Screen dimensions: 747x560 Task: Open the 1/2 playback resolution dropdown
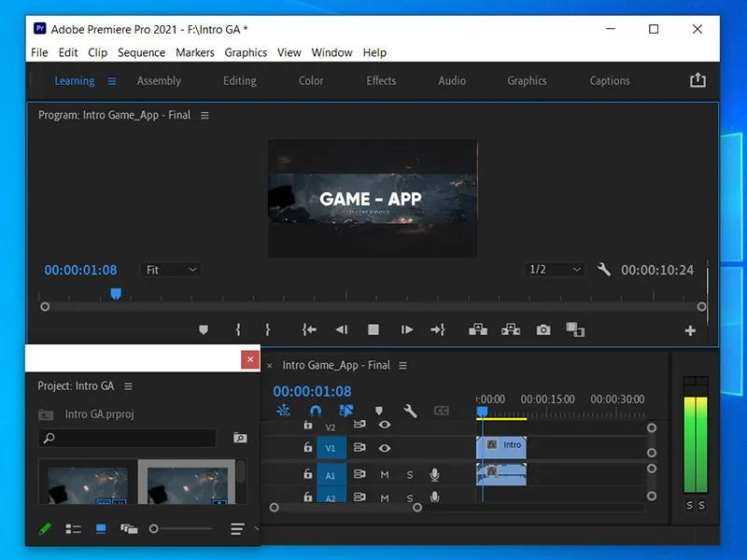[x=554, y=270]
